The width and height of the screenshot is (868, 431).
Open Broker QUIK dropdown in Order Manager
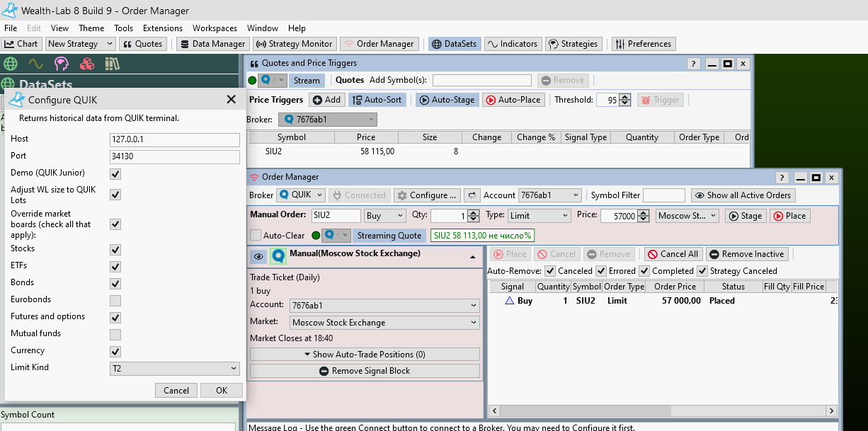point(301,195)
